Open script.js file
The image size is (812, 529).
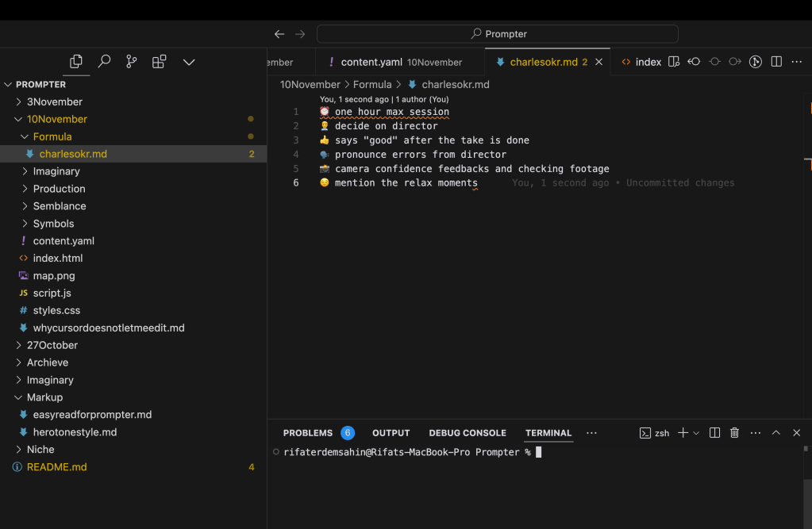tap(133, 293)
